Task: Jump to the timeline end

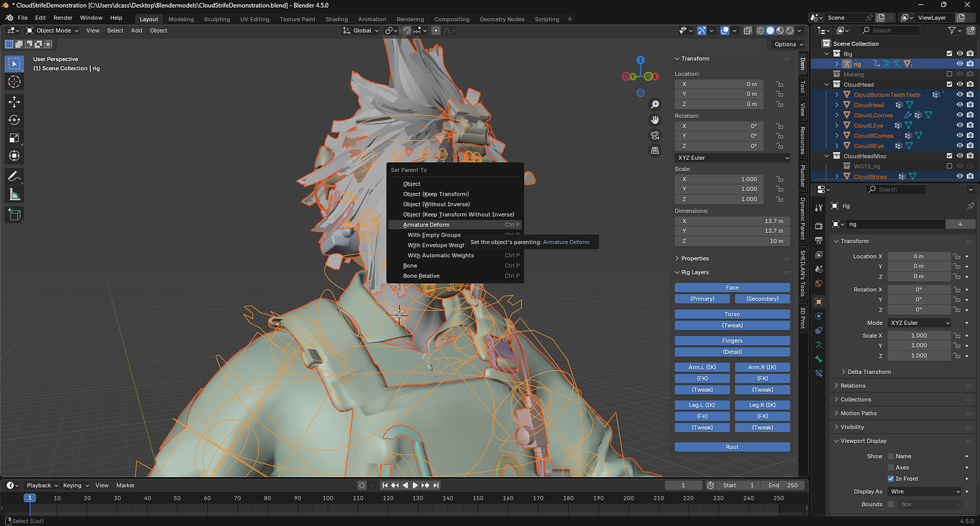Action: coord(435,485)
